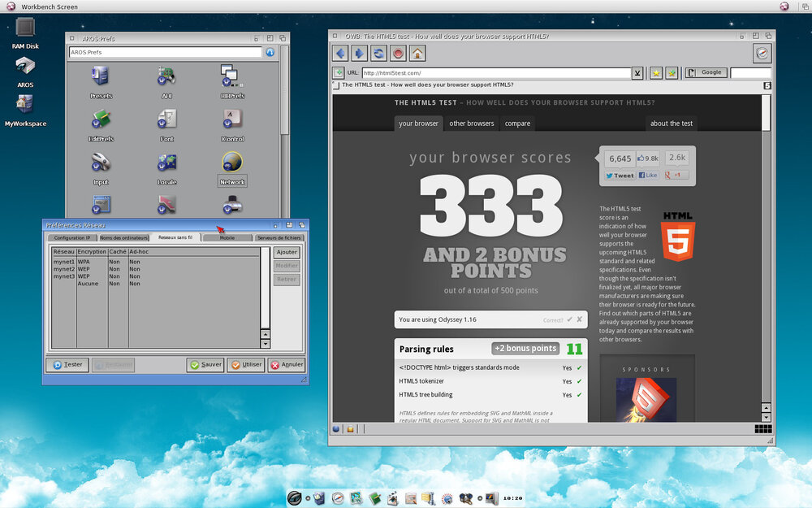Launch the binoculars icon in the dock

point(466,497)
